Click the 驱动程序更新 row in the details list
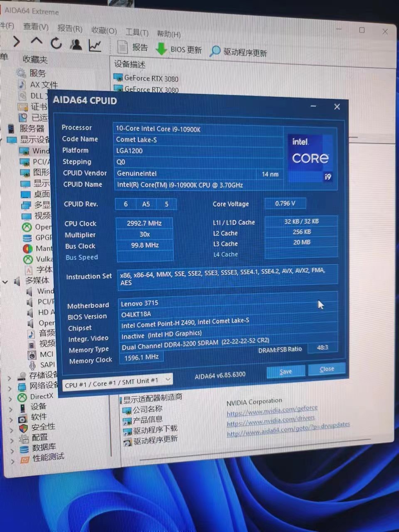This screenshot has width=399, height=532. (151, 440)
